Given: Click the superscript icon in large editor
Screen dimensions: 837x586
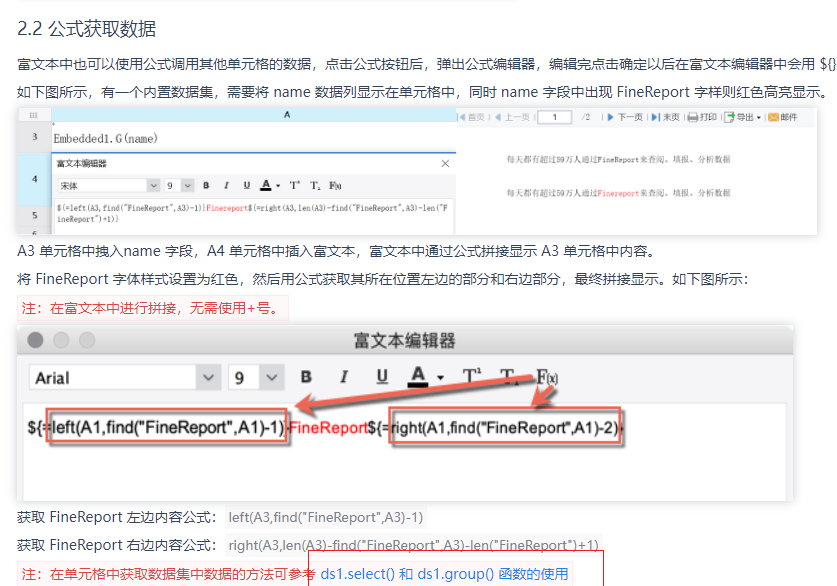Looking at the screenshot, I should pos(472,377).
